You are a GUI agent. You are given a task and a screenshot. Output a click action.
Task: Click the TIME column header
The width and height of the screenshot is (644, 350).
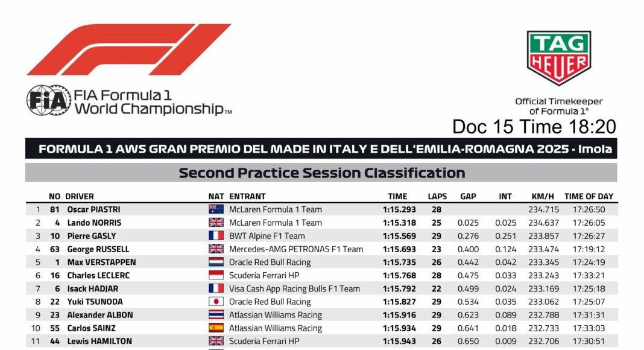point(397,196)
